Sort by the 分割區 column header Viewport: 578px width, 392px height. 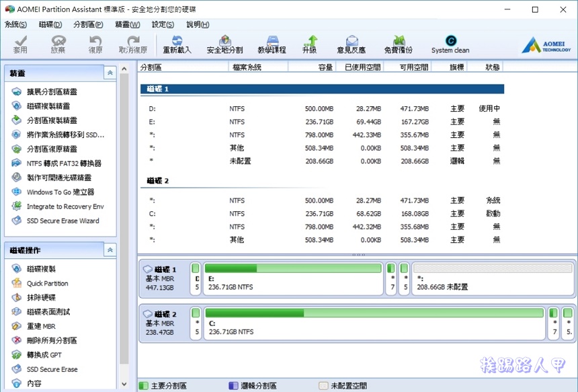coord(183,67)
